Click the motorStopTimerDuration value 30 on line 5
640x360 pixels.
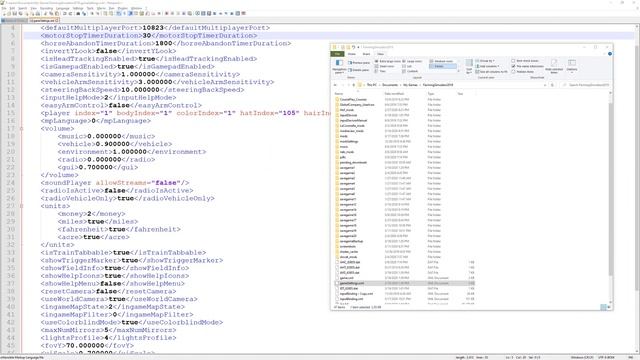(x=147, y=36)
